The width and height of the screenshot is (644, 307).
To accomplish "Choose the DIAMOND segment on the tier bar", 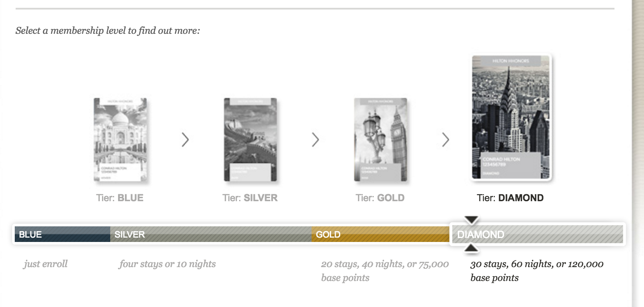I will 538,234.
